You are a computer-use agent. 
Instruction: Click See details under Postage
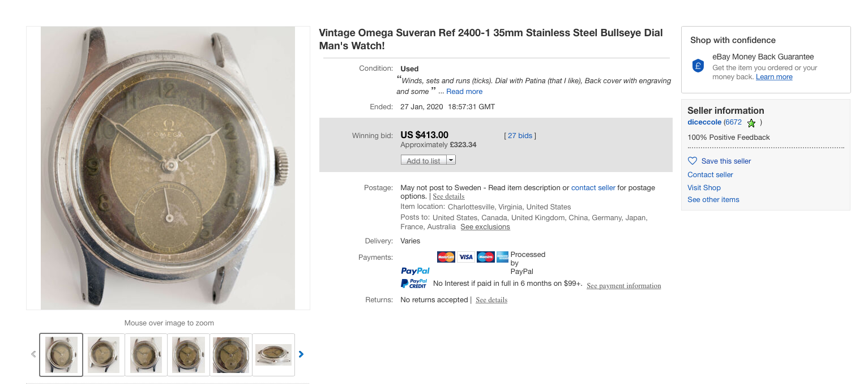pyautogui.click(x=448, y=196)
